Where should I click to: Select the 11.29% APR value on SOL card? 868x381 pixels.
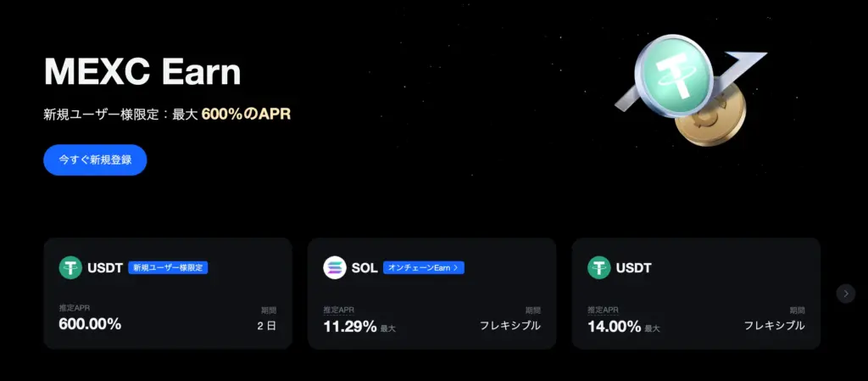click(350, 326)
